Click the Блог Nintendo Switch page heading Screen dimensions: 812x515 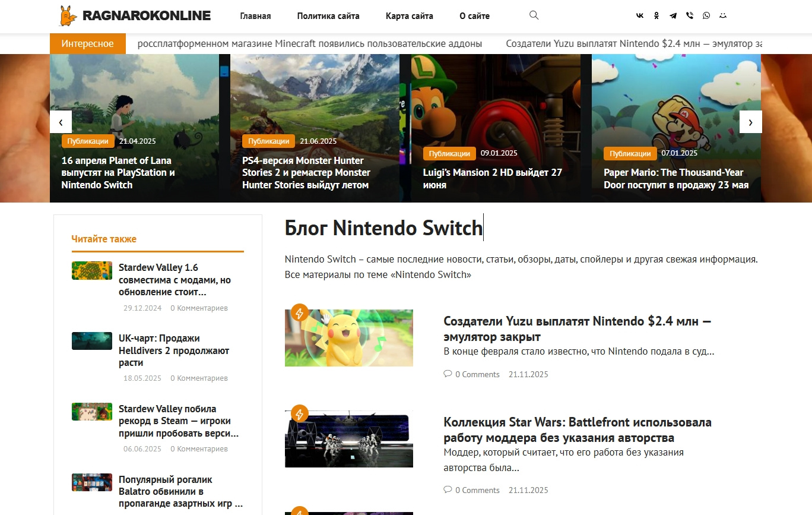[x=383, y=228]
